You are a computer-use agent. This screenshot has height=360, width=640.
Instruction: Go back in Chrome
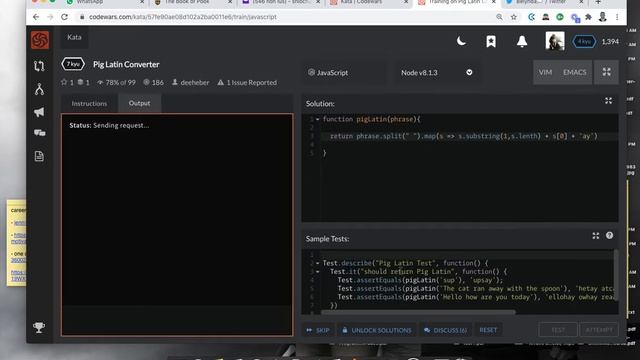pos(36,17)
